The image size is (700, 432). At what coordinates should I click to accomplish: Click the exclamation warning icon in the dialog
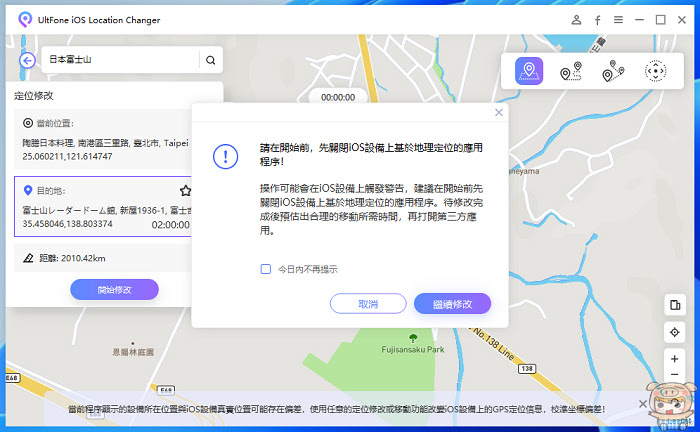point(225,157)
